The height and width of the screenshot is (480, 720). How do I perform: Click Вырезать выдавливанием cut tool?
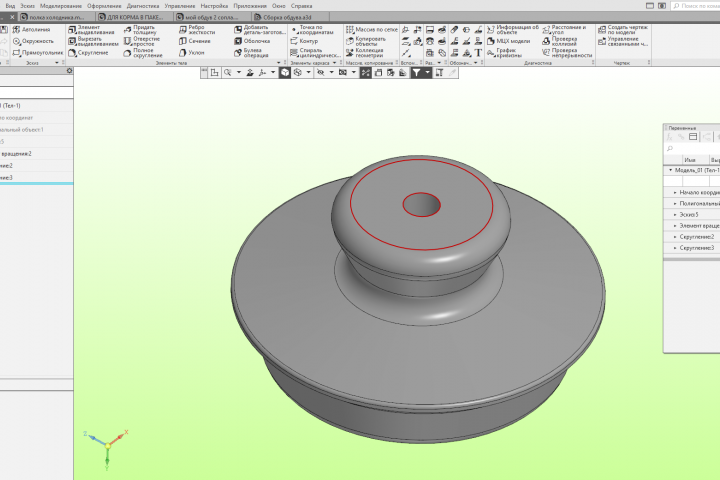[x=93, y=41]
